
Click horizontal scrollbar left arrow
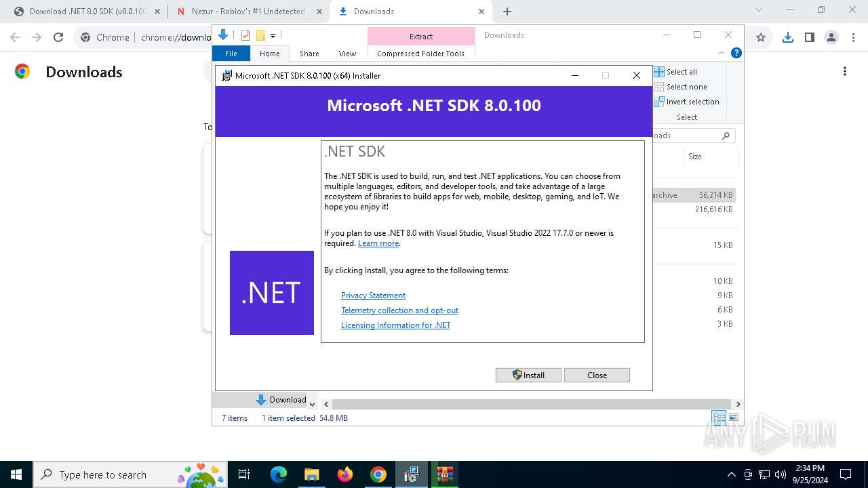coord(326,404)
